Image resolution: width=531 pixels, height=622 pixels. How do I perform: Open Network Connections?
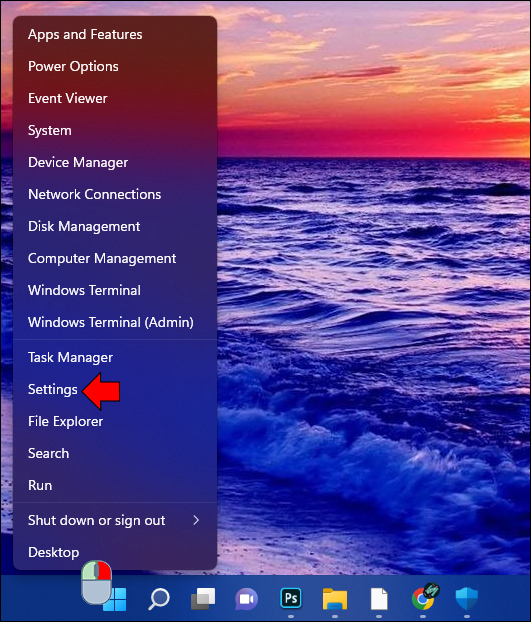(115, 194)
